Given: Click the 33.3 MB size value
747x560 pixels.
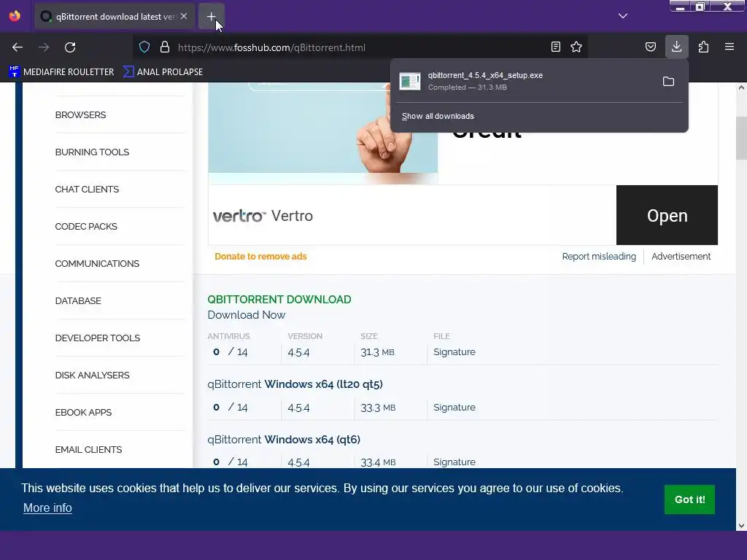Looking at the screenshot, I should pyautogui.click(x=378, y=407).
